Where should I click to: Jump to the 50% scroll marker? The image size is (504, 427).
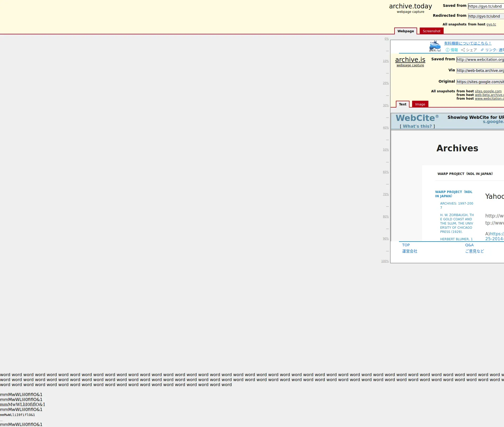tap(386, 150)
